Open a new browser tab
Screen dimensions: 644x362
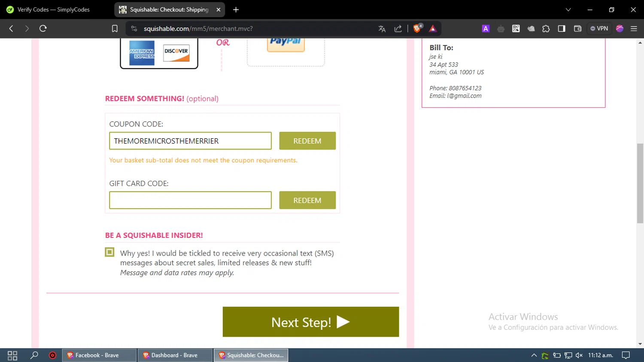coord(236,9)
